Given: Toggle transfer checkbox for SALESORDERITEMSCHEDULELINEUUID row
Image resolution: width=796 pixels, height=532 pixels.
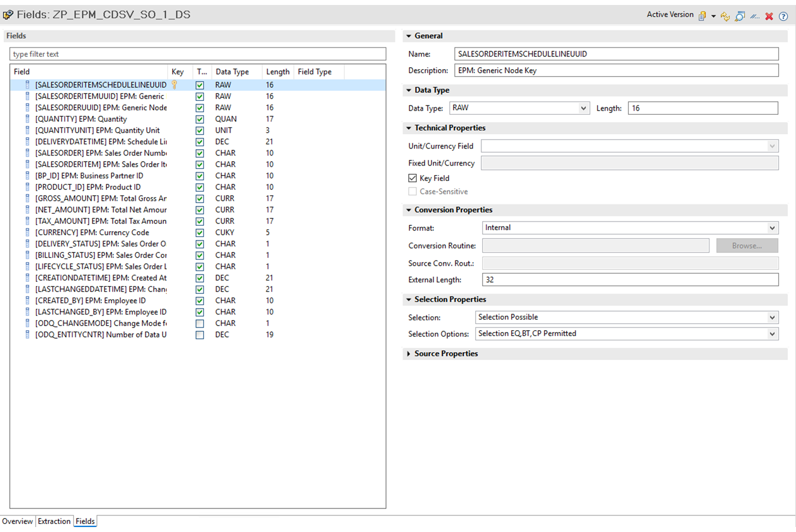Looking at the screenshot, I should coord(199,85).
